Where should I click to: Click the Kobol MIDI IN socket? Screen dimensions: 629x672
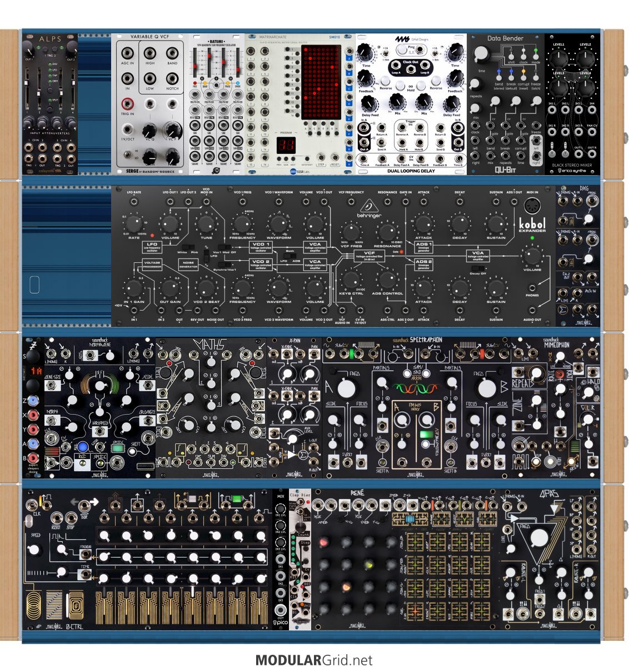coord(532,206)
